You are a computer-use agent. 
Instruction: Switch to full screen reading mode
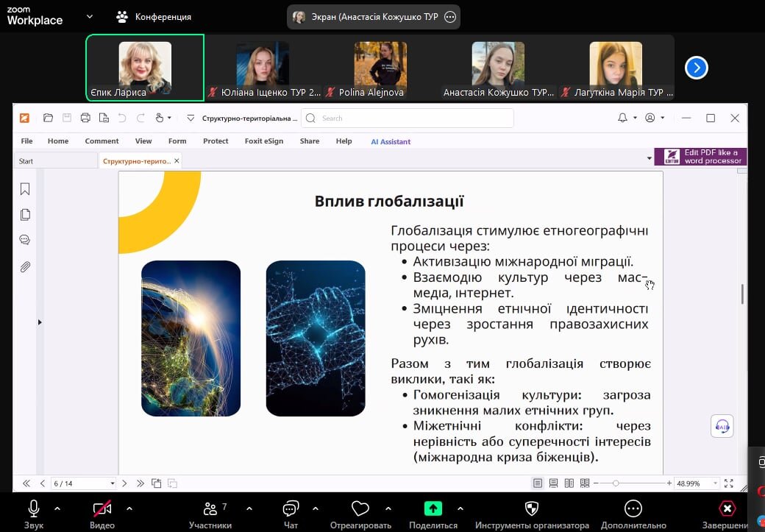point(729,483)
